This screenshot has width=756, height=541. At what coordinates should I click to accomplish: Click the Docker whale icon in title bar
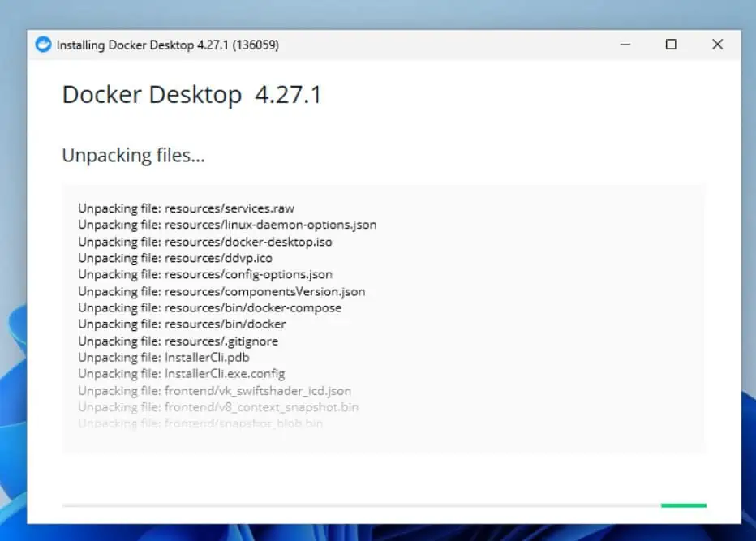(x=43, y=45)
